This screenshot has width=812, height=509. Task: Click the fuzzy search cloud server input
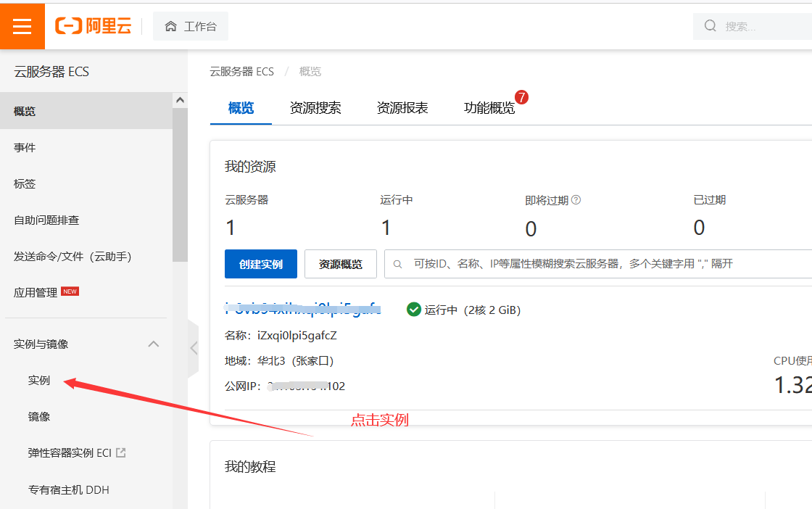click(x=598, y=264)
